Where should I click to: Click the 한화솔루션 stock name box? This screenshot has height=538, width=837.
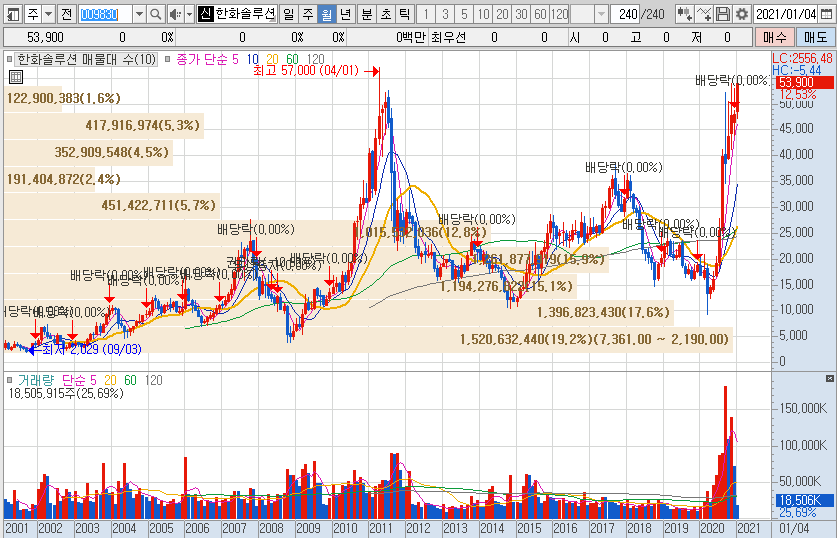tap(245, 14)
